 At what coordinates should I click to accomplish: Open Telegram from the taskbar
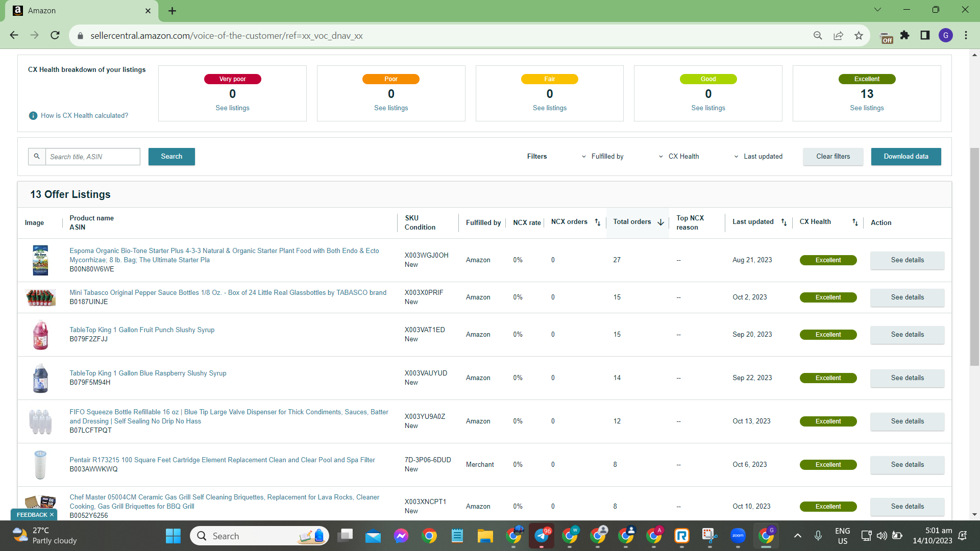click(x=542, y=536)
